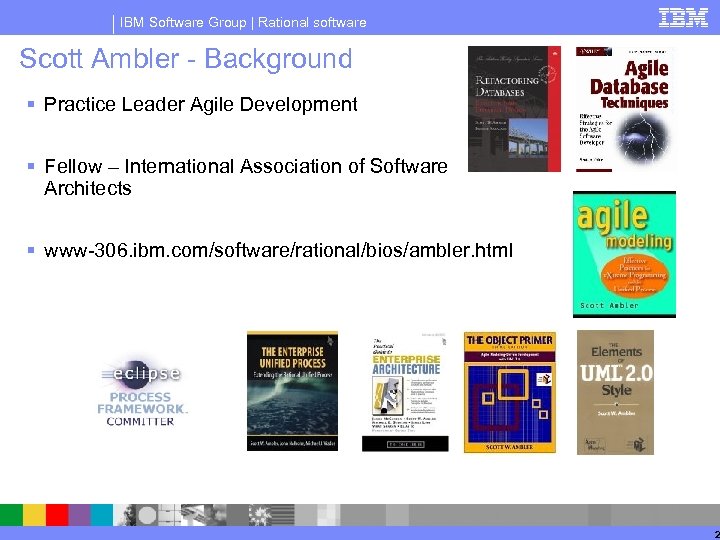Image resolution: width=720 pixels, height=540 pixels.
Task: Open the Agile Modeling book cover
Action: tap(624, 254)
